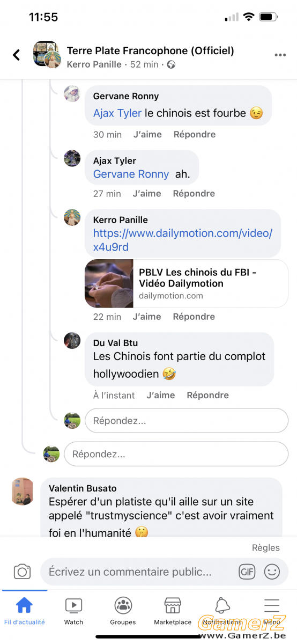297x644 pixels.
Task: Open the GIF picker
Action: pyautogui.click(x=247, y=572)
